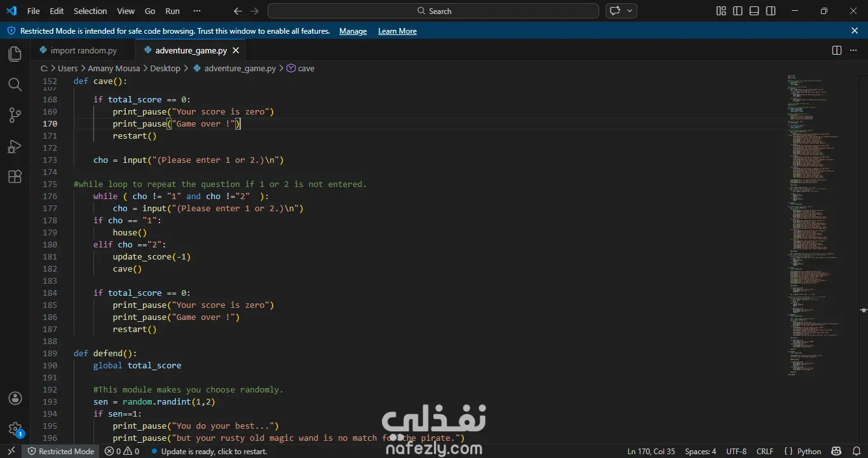The image size is (868, 458).
Task: Click the shield icon in Restricted Mode banner
Action: pyautogui.click(x=11, y=31)
